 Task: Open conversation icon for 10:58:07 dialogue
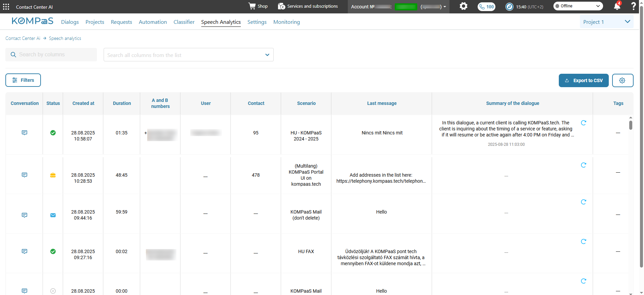(24, 133)
